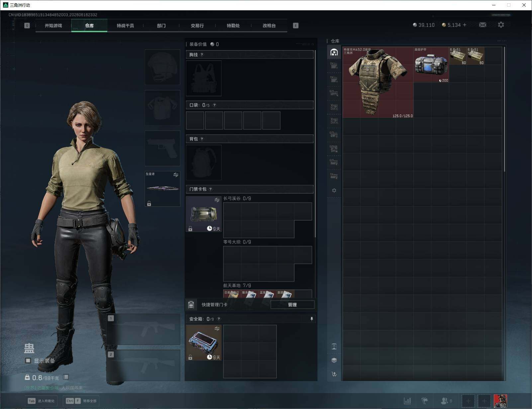Image resolution: width=532 pixels, height=409 pixels.
Task: Click the world chat message line
Action: (x=53, y=388)
